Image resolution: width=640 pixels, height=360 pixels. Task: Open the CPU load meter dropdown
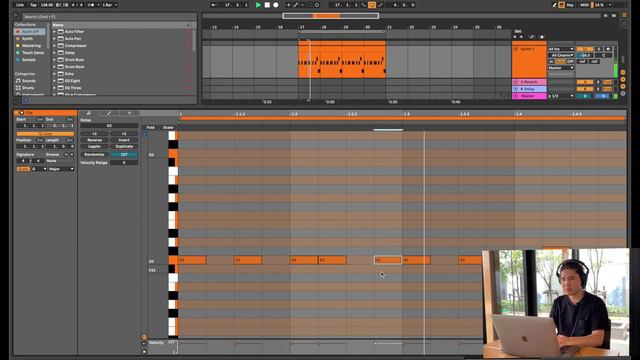[610, 5]
